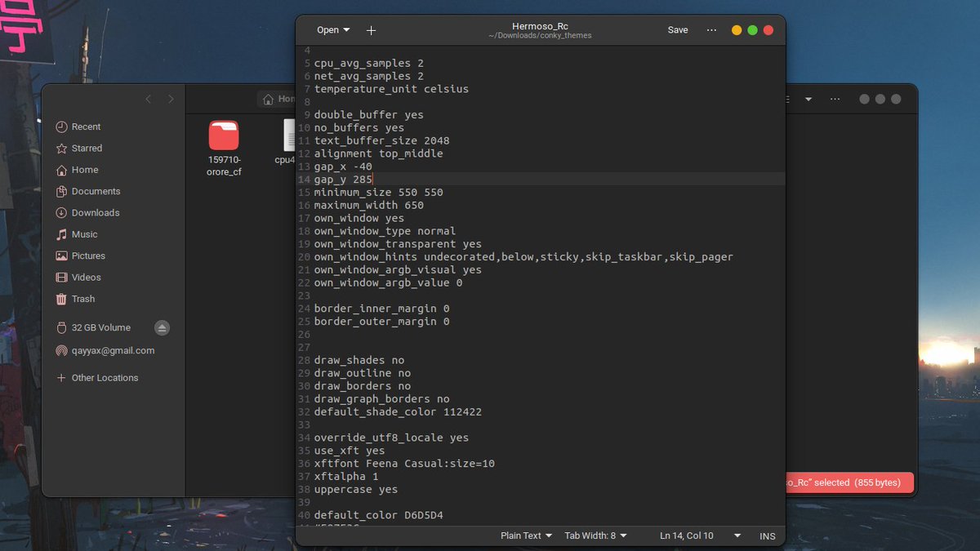Click the Pictures icon in Files sidebar
The image size is (980, 551).
[x=61, y=256]
